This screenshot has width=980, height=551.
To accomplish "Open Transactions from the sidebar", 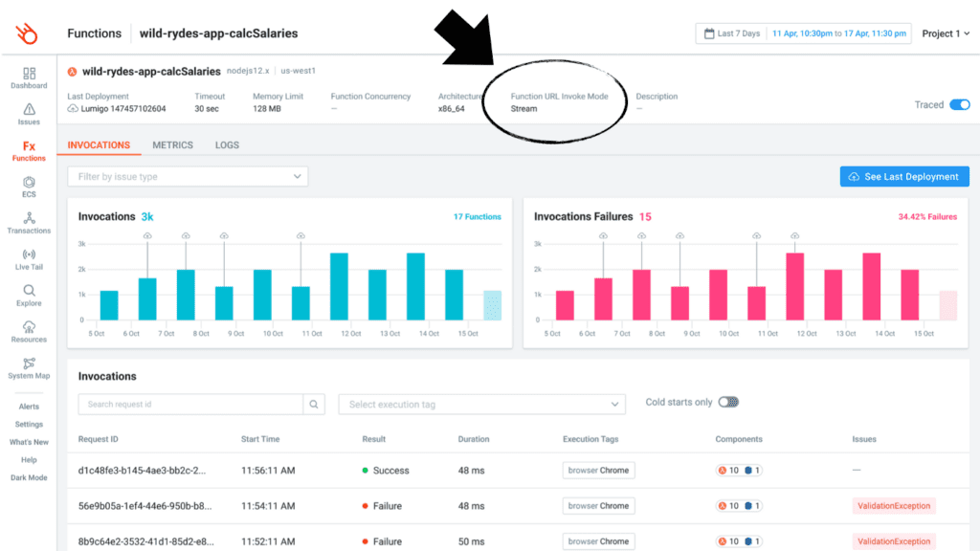I will coord(29,223).
